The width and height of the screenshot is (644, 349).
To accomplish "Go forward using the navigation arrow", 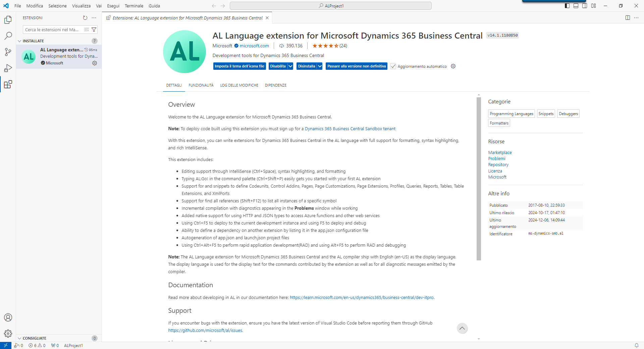I will pyautogui.click(x=223, y=6).
